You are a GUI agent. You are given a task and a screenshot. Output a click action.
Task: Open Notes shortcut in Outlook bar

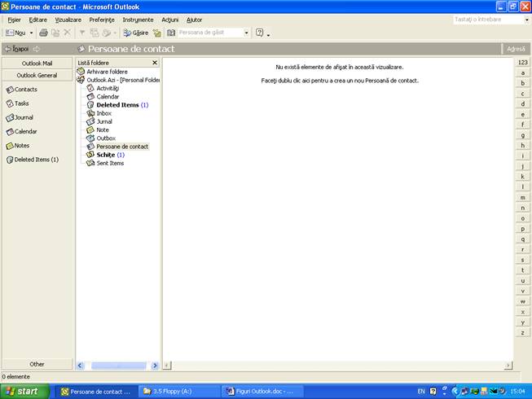pyautogui.click(x=18, y=146)
